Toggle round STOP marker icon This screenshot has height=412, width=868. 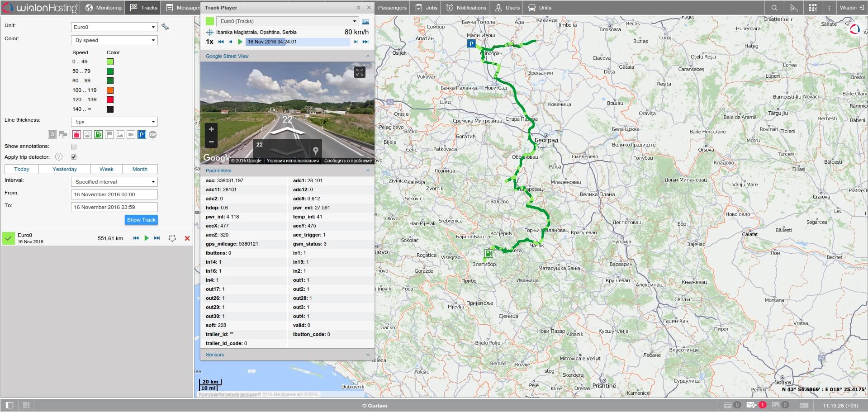point(153,135)
